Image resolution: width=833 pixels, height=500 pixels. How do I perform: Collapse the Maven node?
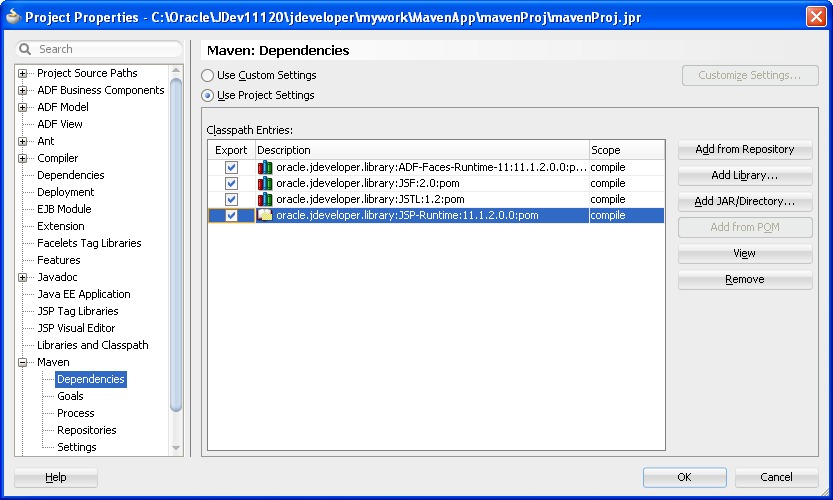click(x=22, y=362)
